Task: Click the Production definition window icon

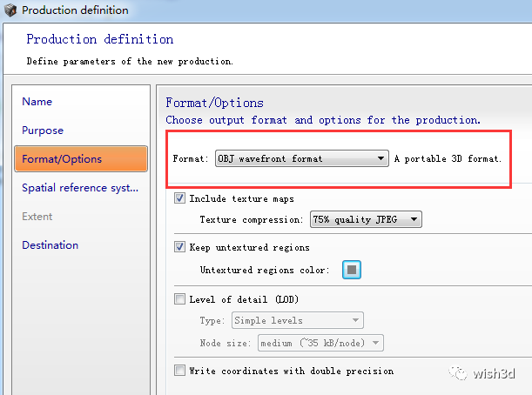Action: click(10, 10)
